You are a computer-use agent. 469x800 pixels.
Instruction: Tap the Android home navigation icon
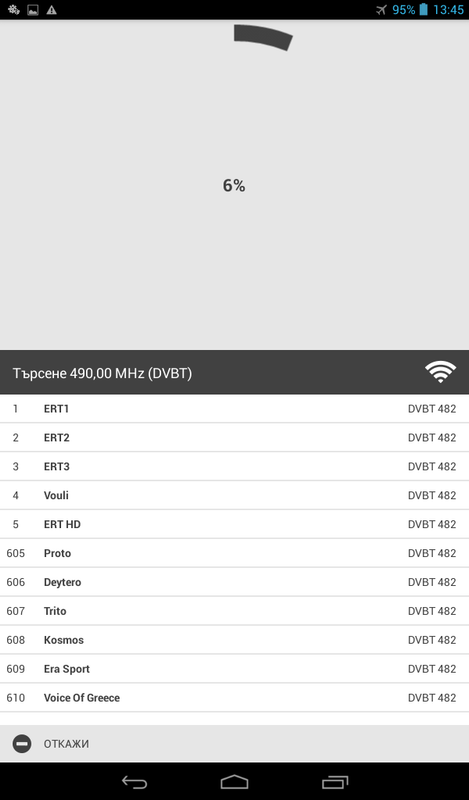point(234,782)
